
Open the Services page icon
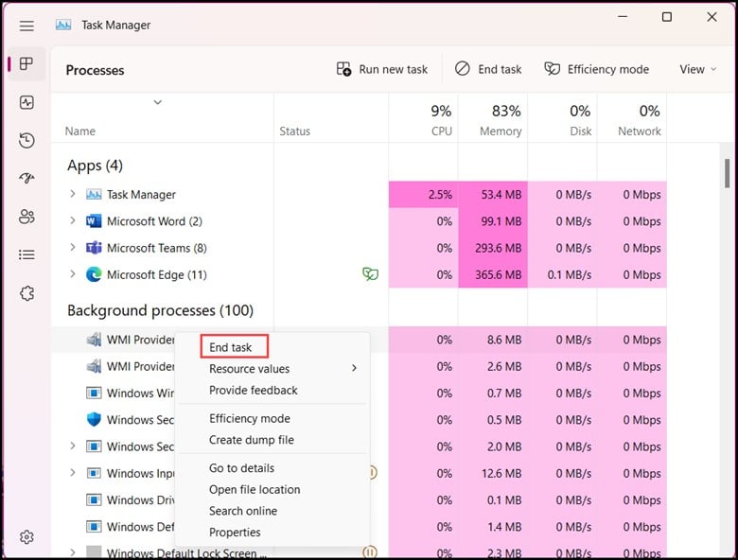coord(26,293)
